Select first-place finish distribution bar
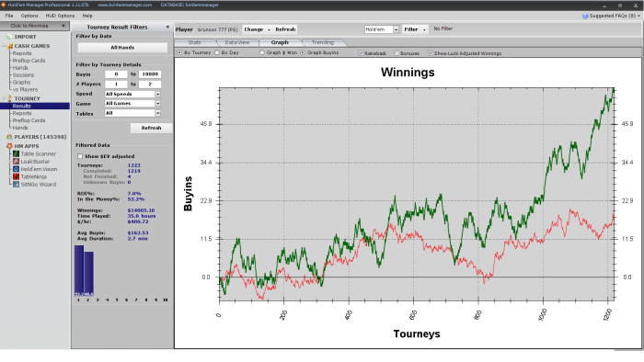Viewport: 644px width, 362px height. pyautogui.click(x=79, y=270)
